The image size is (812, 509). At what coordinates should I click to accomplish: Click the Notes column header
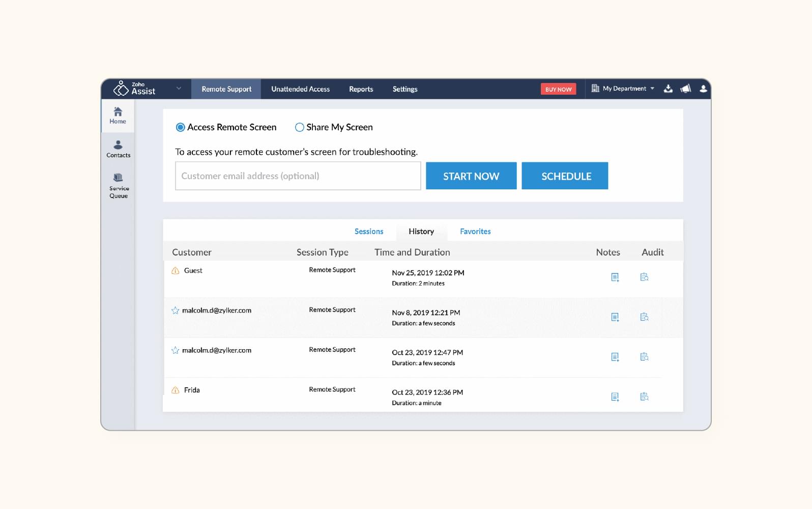[x=608, y=252]
